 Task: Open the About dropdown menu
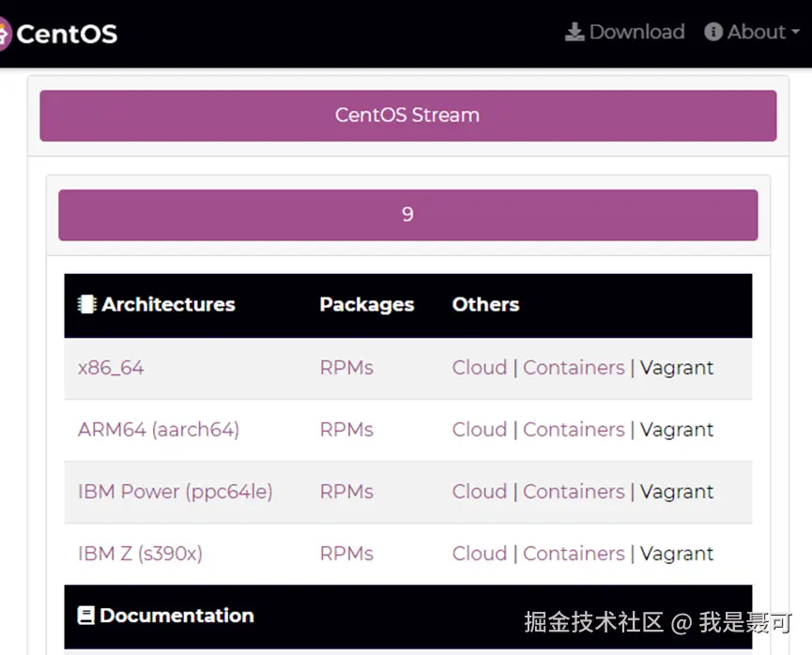click(755, 33)
